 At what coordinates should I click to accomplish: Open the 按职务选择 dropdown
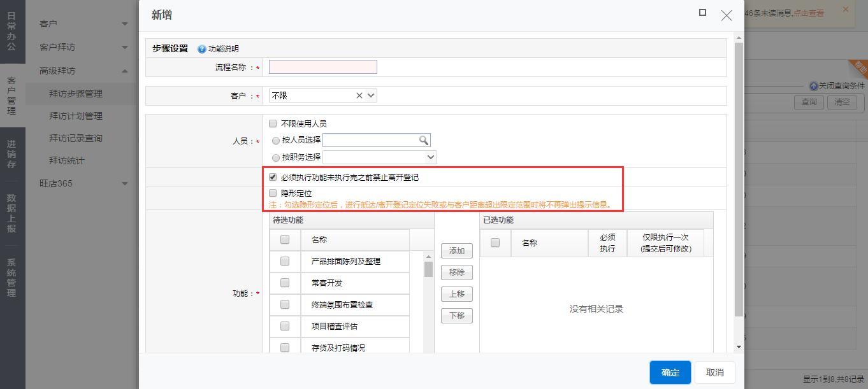431,157
